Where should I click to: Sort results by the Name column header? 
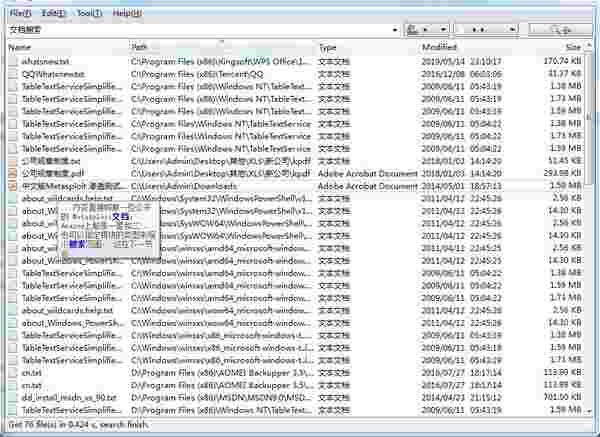68,47
